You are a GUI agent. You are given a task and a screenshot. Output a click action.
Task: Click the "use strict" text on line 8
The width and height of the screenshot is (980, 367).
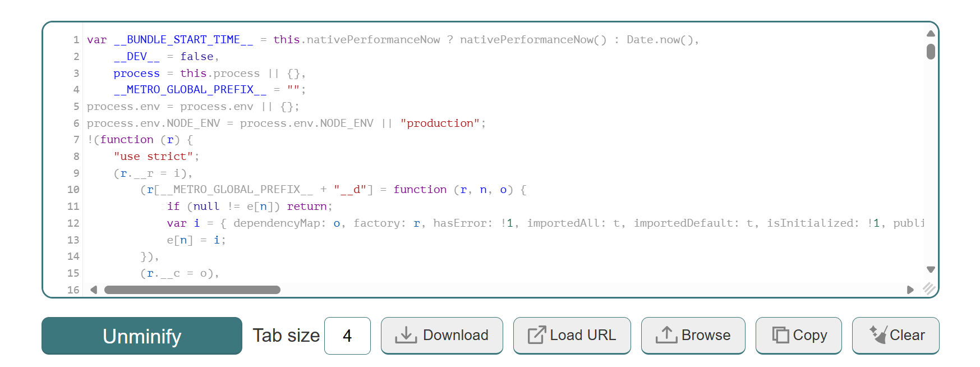(153, 157)
